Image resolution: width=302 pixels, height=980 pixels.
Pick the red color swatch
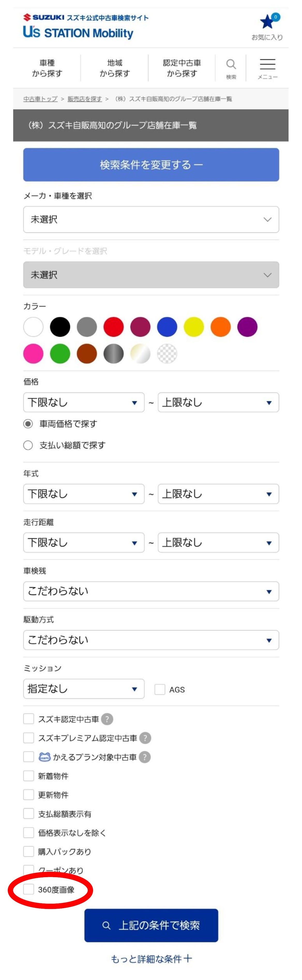click(x=114, y=327)
